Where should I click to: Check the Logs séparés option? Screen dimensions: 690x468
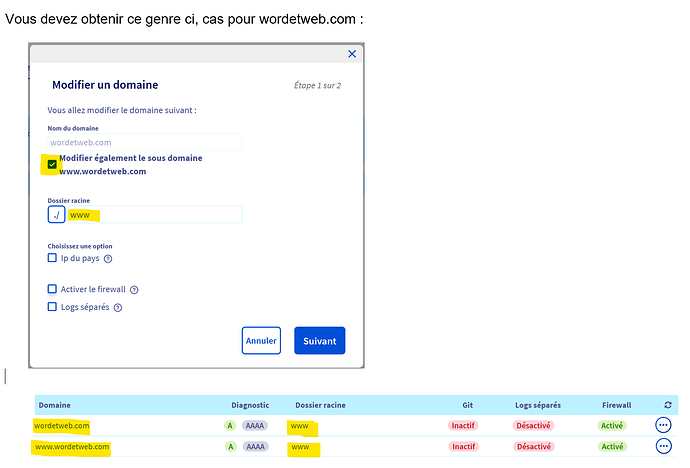click(52, 307)
